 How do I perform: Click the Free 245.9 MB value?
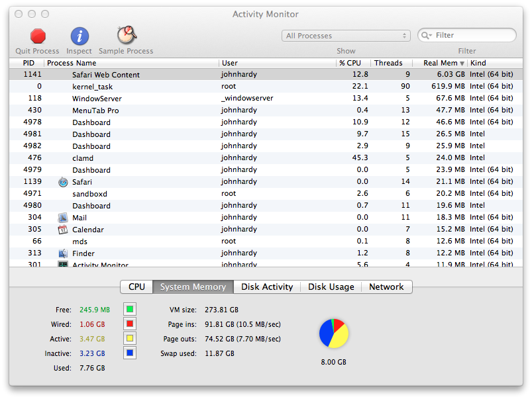[x=95, y=310]
